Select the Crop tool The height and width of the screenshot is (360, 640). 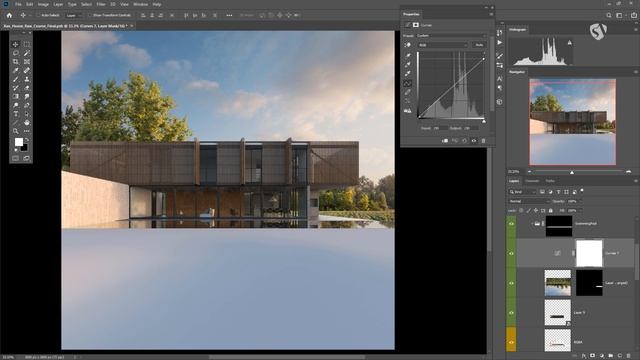pyautogui.click(x=16, y=62)
